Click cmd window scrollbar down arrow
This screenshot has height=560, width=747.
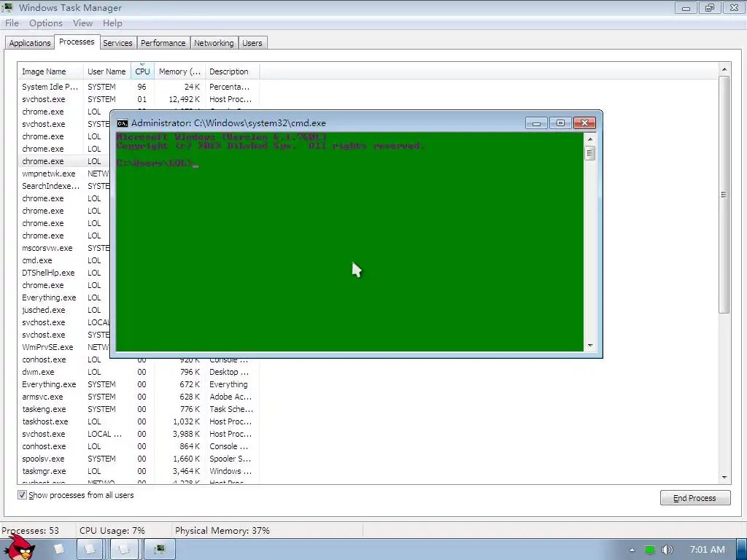(x=590, y=346)
